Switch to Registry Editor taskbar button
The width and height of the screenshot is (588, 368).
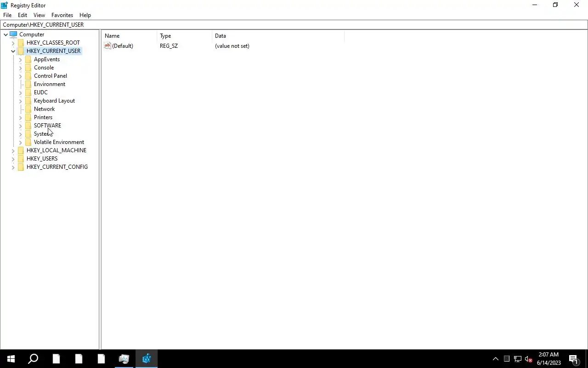tap(147, 359)
